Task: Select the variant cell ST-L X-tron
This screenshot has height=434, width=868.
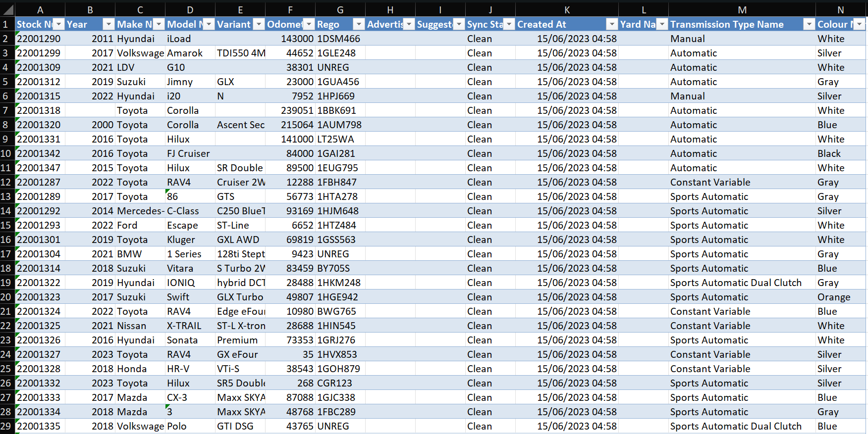Action: (x=240, y=326)
